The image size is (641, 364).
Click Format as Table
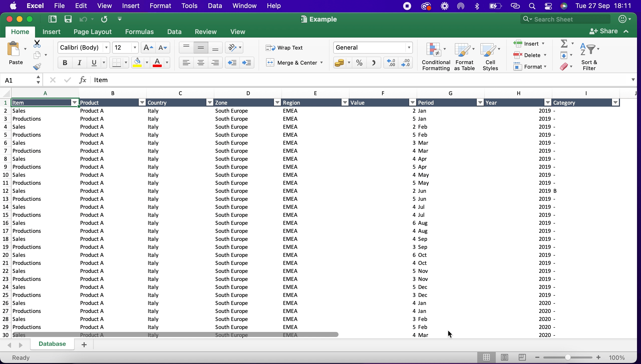[x=464, y=56]
